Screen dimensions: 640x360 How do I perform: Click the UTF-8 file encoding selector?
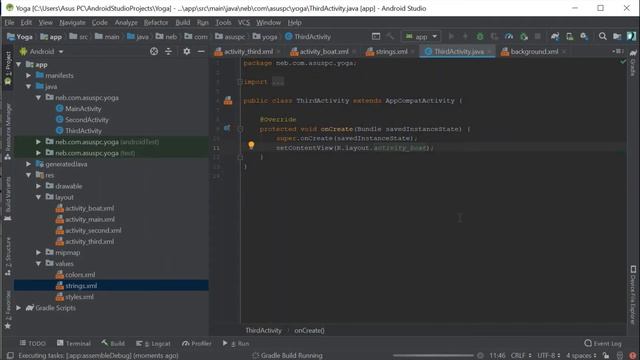(549, 356)
